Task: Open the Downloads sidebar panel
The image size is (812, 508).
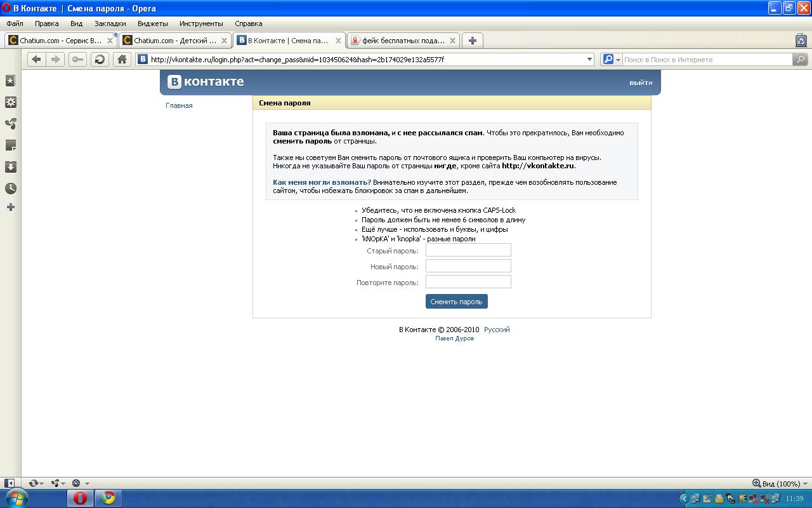Action: 11,167
